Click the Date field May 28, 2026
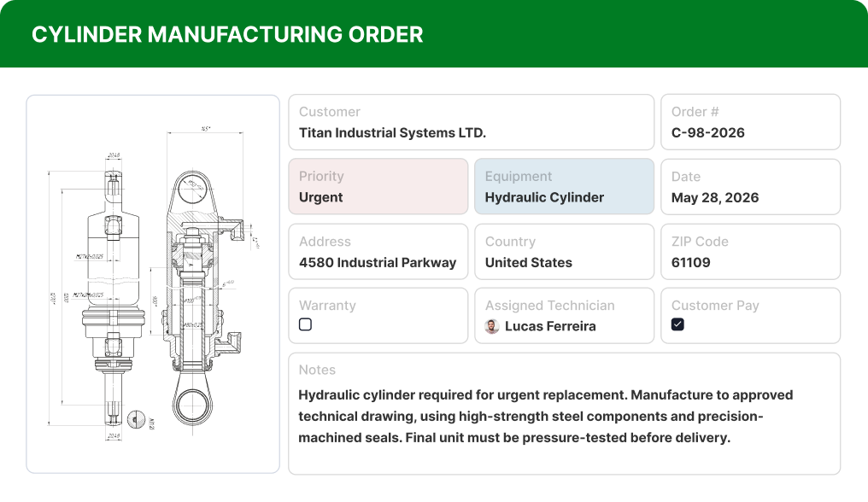The height and width of the screenshot is (502, 868). point(750,186)
